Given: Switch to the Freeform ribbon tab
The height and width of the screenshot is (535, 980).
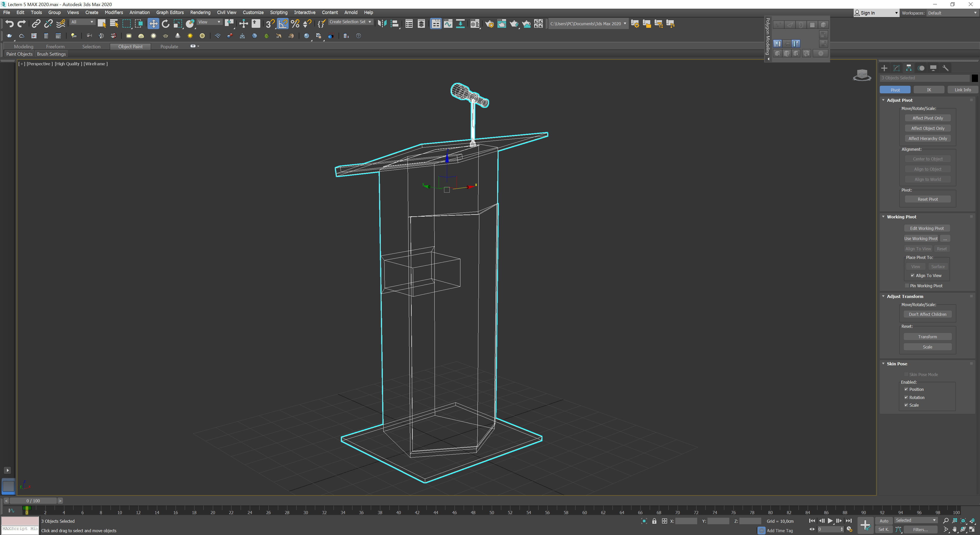Looking at the screenshot, I should (55, 46).
